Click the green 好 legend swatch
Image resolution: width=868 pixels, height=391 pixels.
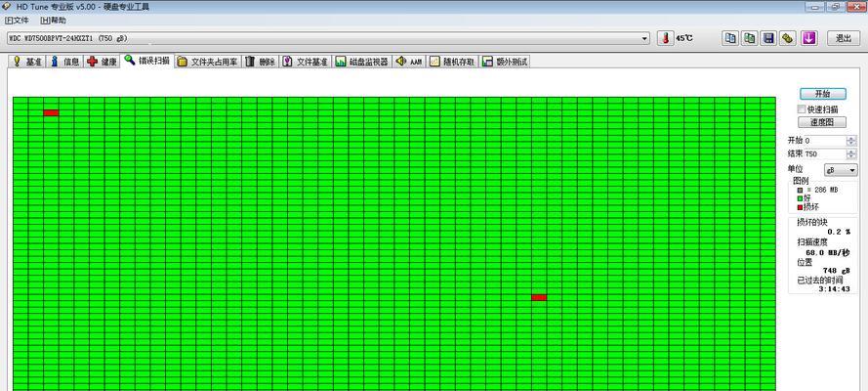tap(800, 198)
